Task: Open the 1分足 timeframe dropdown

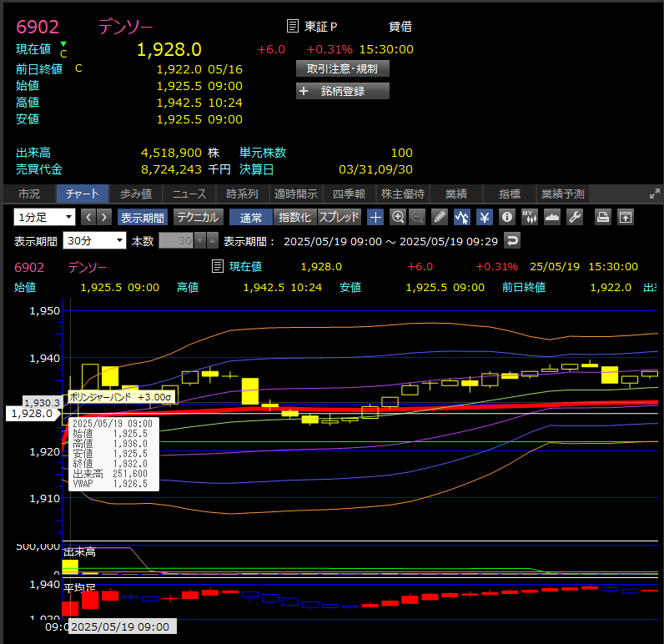Action: pyautogui.click(x=44, y=217)
